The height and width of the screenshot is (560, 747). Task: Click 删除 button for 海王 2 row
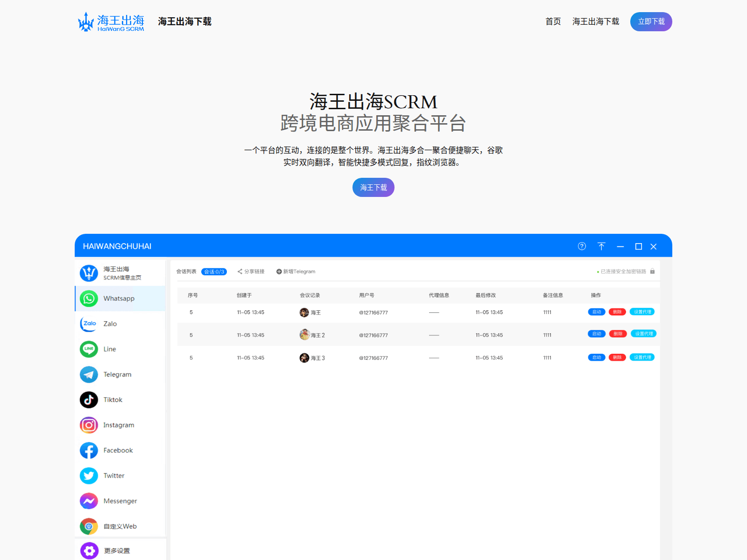(x=618, y=334)
